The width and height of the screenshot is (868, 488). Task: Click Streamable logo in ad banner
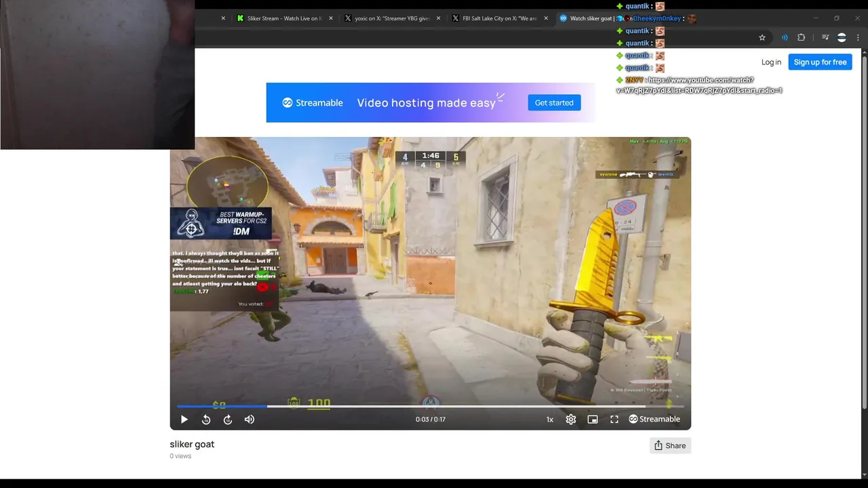[x=313, y=103]
